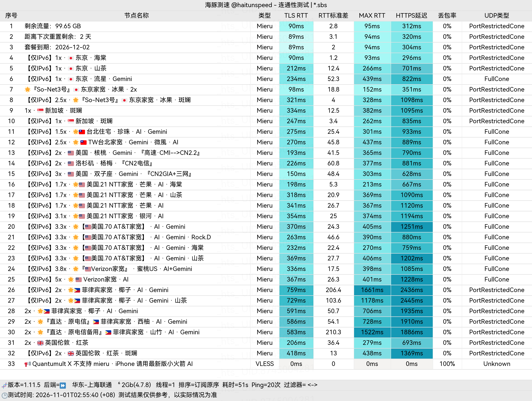Image resolution: width=532 pixels, height=401 pixels.
Task: Click the Singapore flag in row 9
Action: (40, 111)
